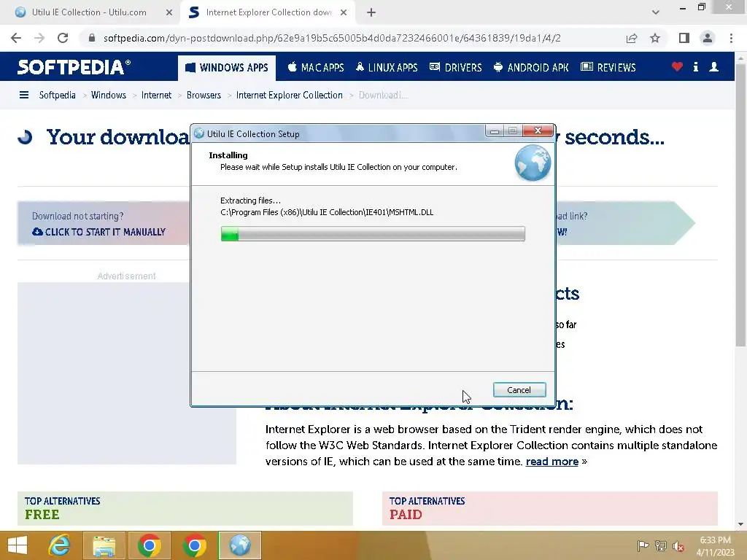Open the Windows Start button
This screenshot has width=747, height=560.
[x=18, y=545]
